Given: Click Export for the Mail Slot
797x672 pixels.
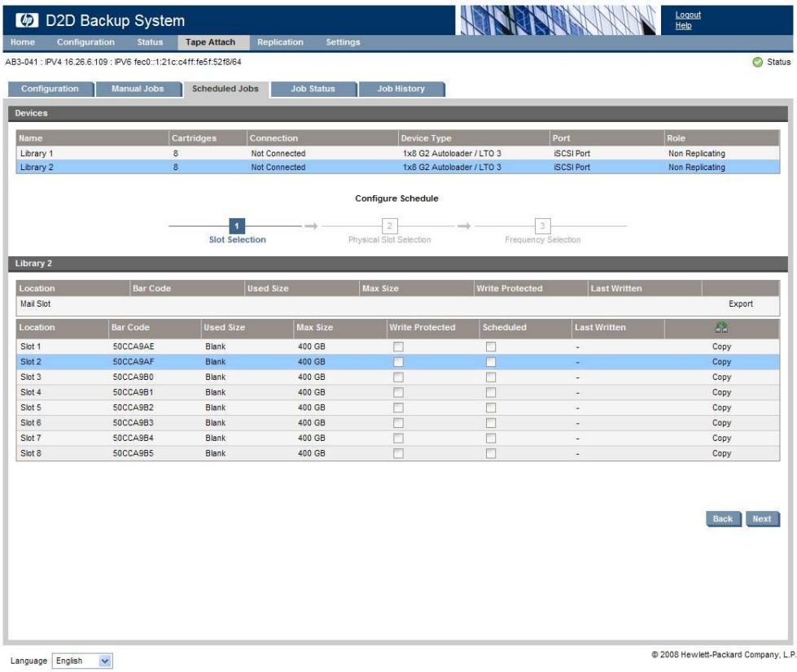Looking at the screenshot, I should (x=741, y=303).
